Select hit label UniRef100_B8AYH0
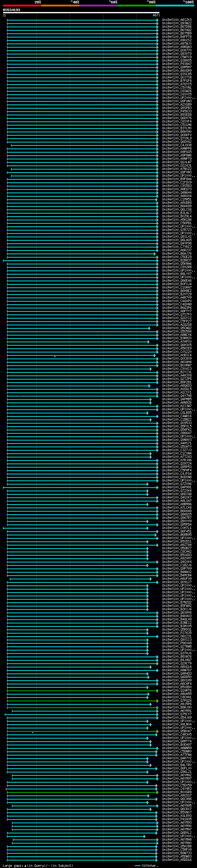This screenshot has height=868, width=197. [177, 132]
